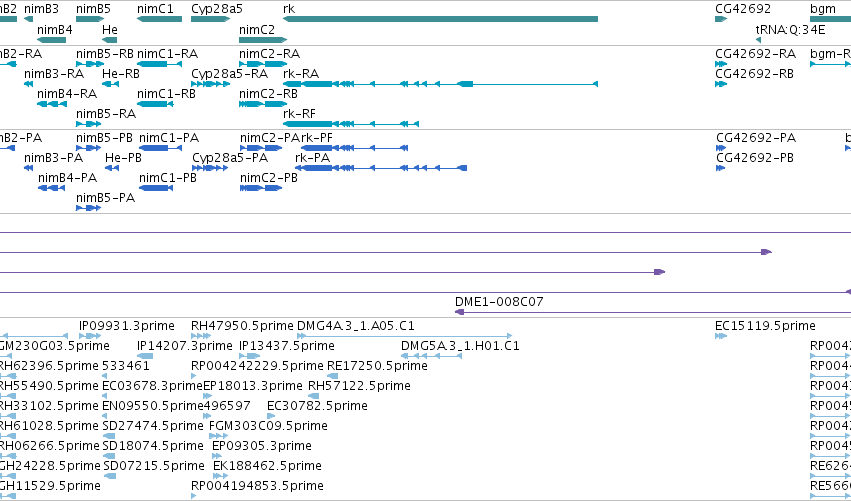This screenshot has width=851, height=501.
Task: Select EST 'EP18013.3prime'
Action: [x=207, y=396]
